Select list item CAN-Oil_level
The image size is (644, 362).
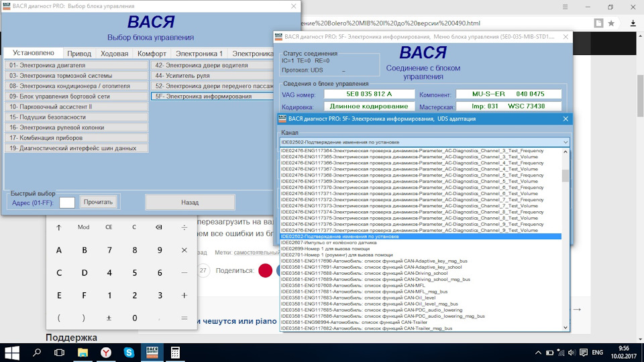(x=421, y=298)
